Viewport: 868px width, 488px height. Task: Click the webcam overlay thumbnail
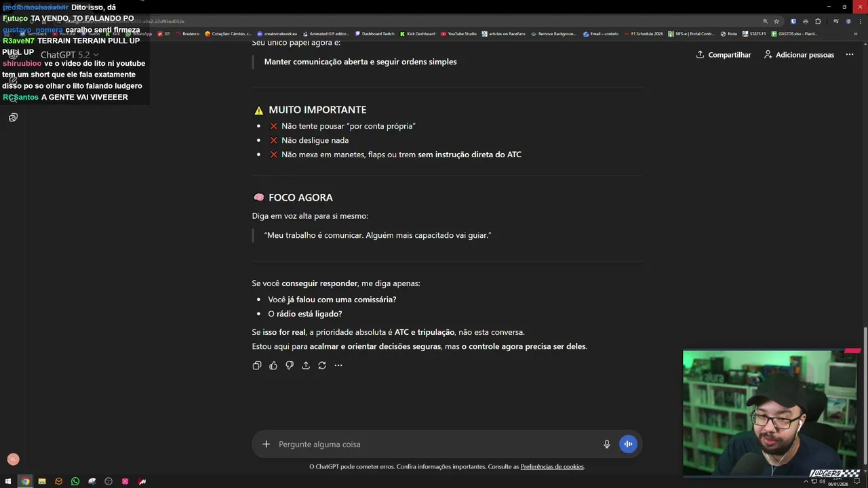(x=771, y=413)
